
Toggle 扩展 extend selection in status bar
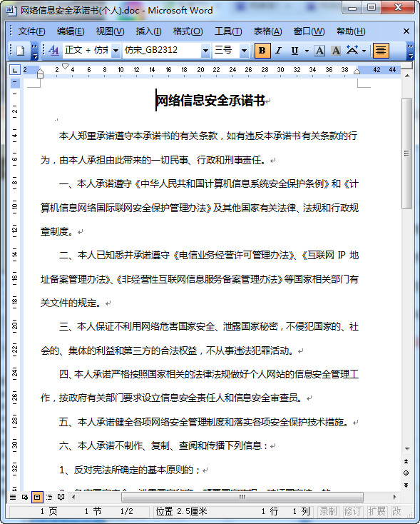coord(377,511)
